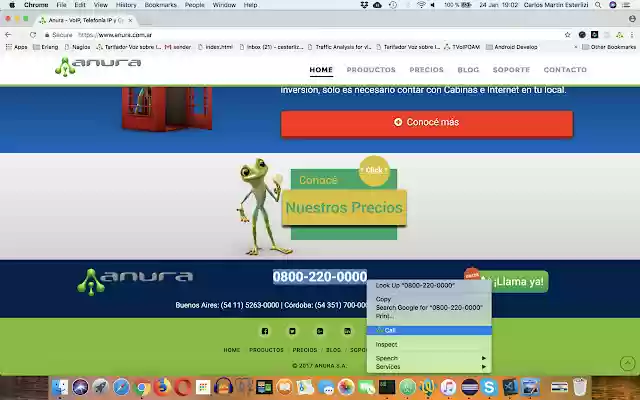The height and width of the screenshot is (400, 640).
Task: Open the Other Bookmarks folder
Action: pyautogui.click(x=609, y=47)
